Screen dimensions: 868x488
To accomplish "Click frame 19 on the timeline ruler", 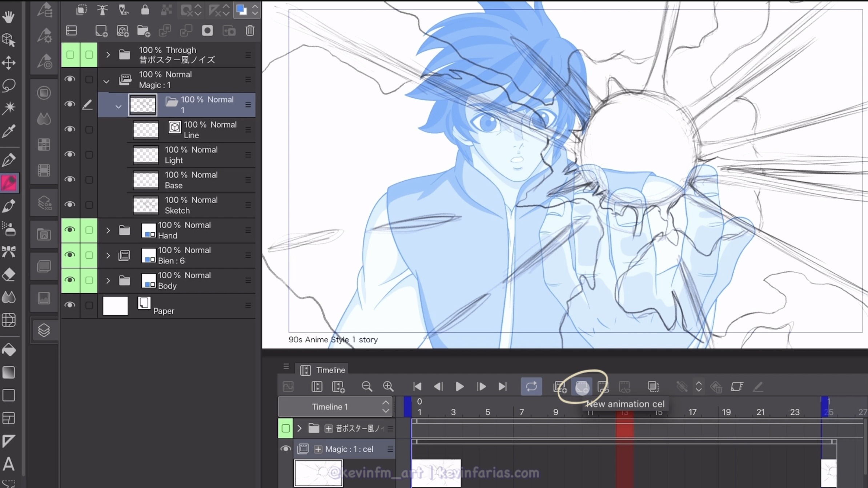I will click(726, 412).
